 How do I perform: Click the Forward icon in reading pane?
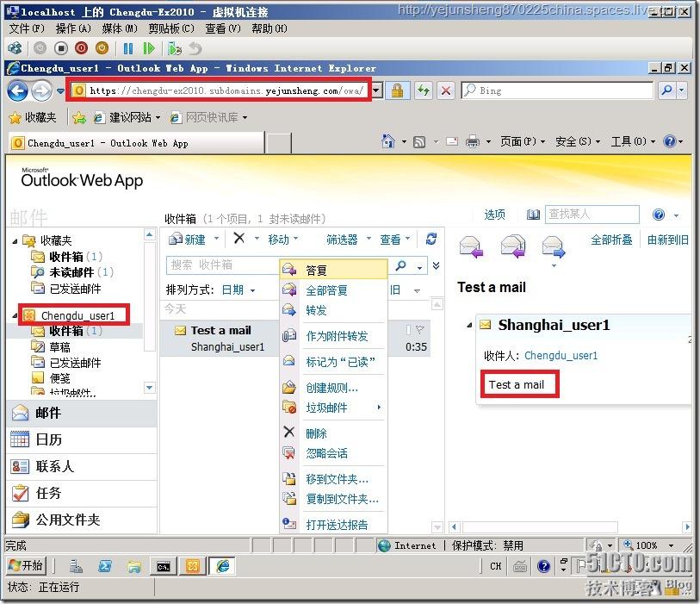tap(554, 247)
